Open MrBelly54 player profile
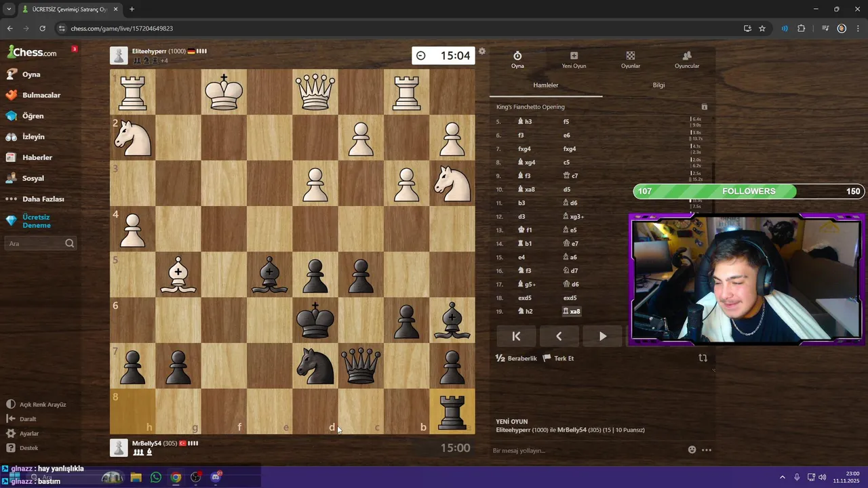This screenshot has height=488, width=868. pos(146,443)
